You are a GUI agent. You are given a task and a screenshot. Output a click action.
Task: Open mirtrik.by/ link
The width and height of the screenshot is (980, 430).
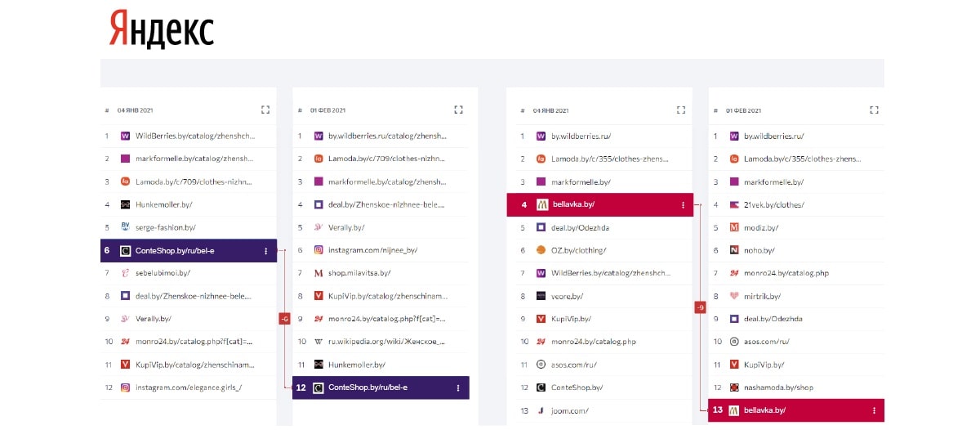point(763,296)
